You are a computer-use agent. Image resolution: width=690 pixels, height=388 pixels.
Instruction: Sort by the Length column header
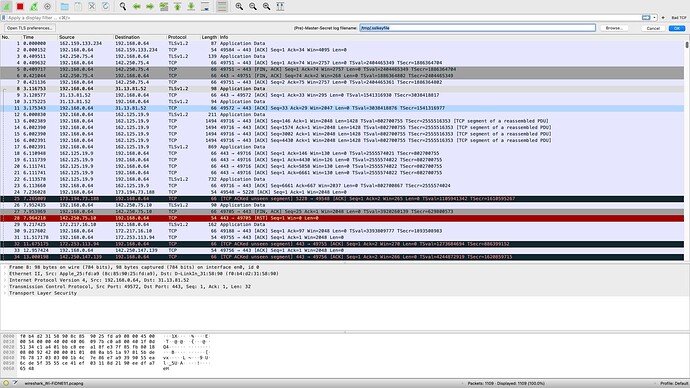(x=209, y=37)
